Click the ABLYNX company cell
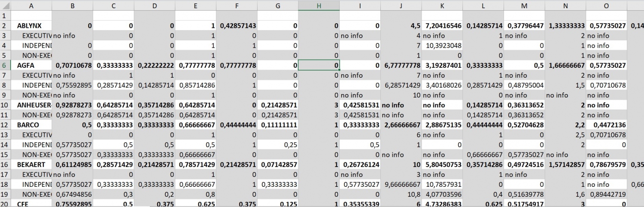Screen dimensions: 644x207 [x=32, y=26]
